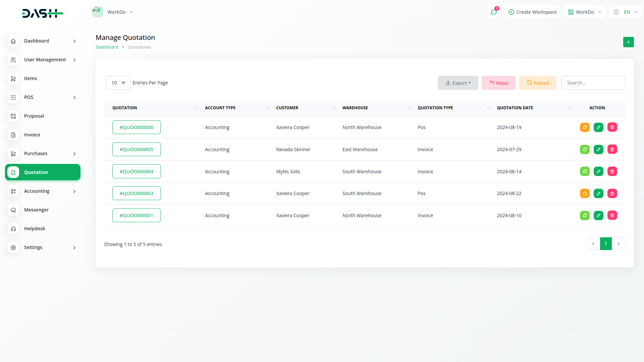This screenshot has width=644, height=362.
Task: Expand the EN language selector
Action: (x=626, y=12)
